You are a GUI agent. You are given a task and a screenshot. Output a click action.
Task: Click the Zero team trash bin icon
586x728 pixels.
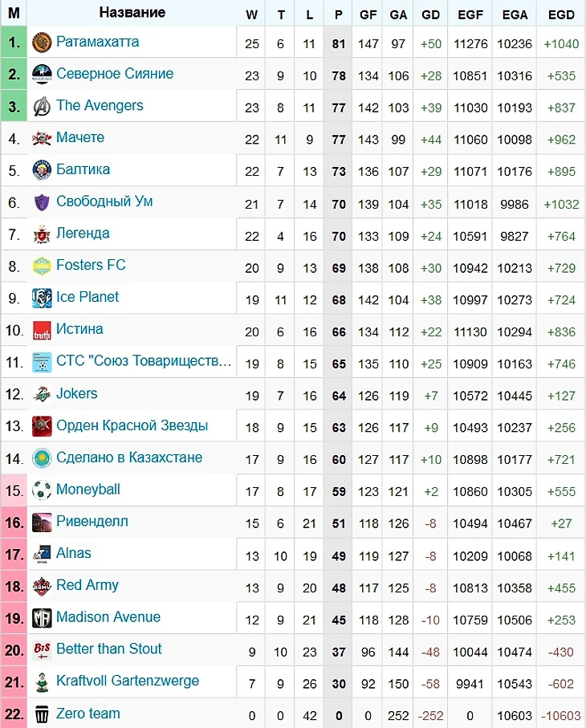[42, 714]
